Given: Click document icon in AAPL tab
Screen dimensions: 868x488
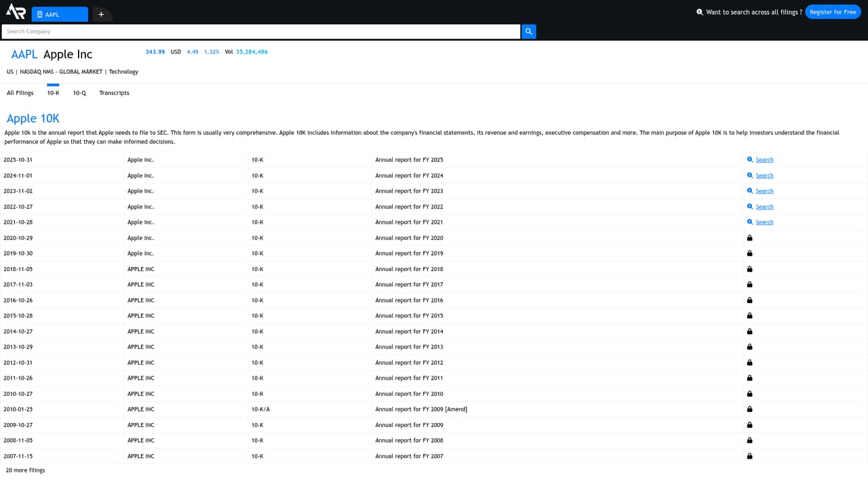Looking at the screenshot, I should pos(40,14).
